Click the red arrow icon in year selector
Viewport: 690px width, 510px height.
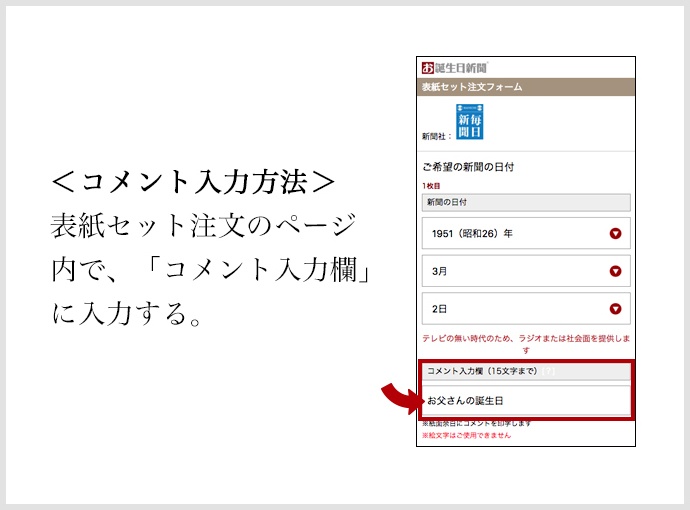pos(615,234)
